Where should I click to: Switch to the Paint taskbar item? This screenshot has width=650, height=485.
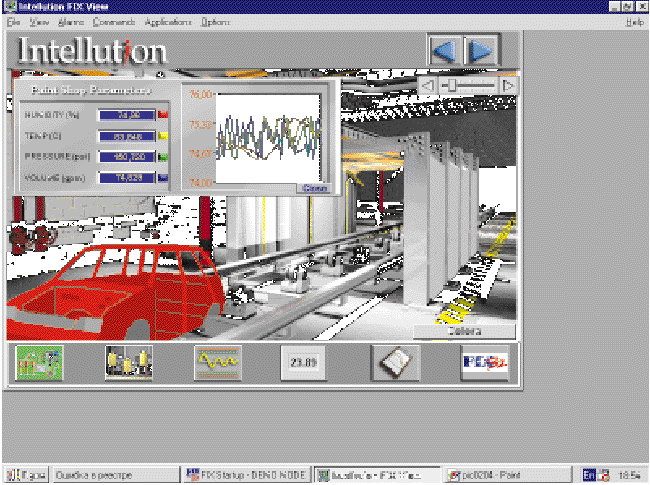pos(507,475)
